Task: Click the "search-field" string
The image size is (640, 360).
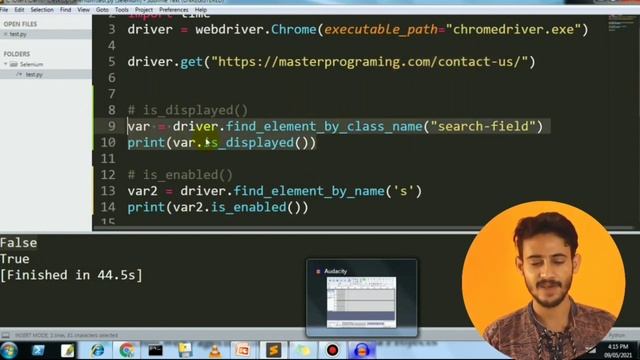Action: 483,127
